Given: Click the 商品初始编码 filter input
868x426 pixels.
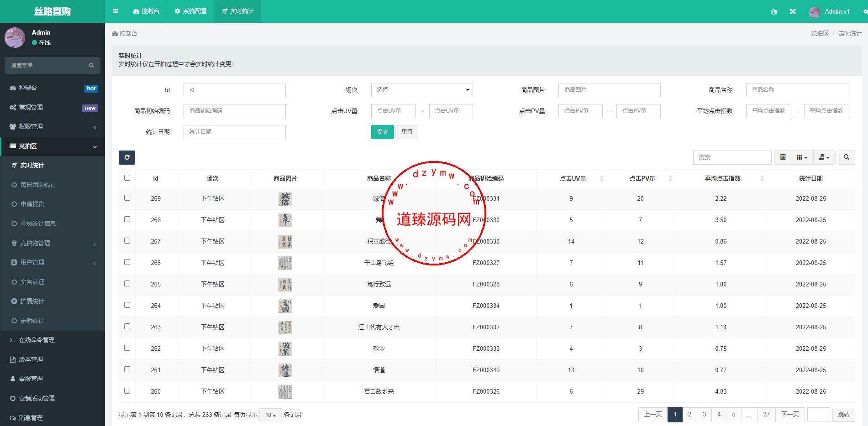Looking at the screenshot, I should click(235, 111).
